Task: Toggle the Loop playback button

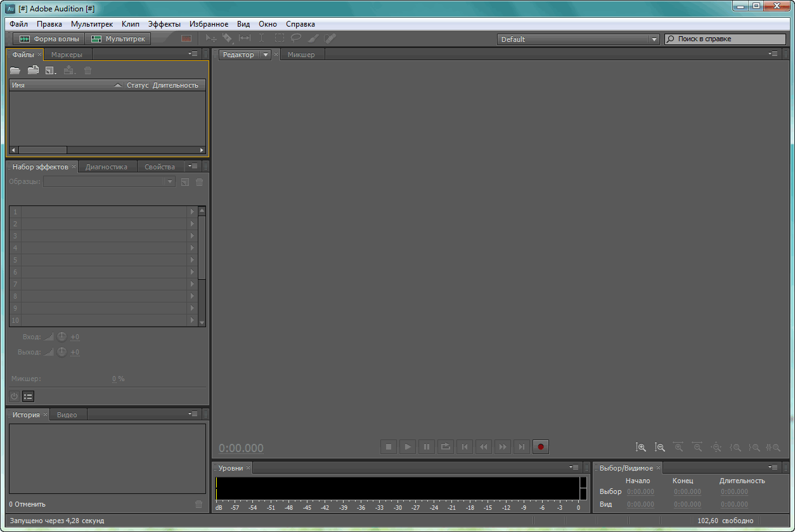Action: click(x=446, y=447)
